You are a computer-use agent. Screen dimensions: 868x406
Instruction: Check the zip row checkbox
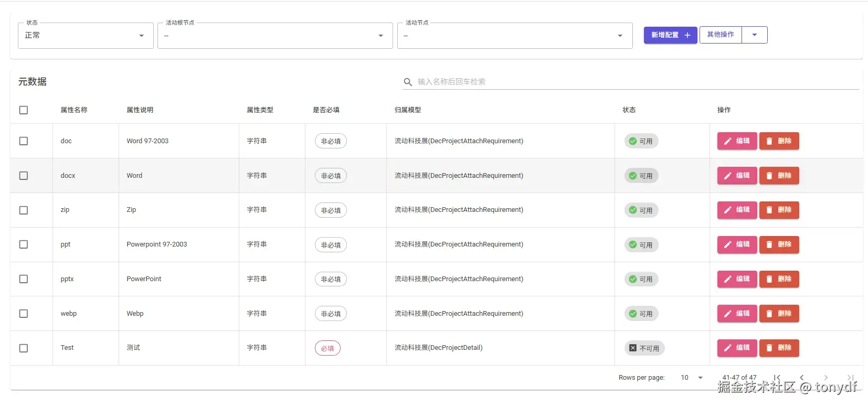coord(24,210)
